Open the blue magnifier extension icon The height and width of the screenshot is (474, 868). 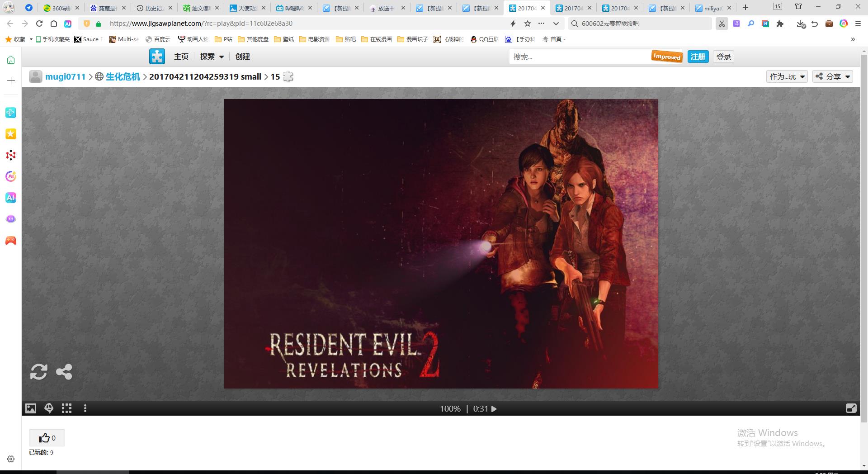[751, 24]
